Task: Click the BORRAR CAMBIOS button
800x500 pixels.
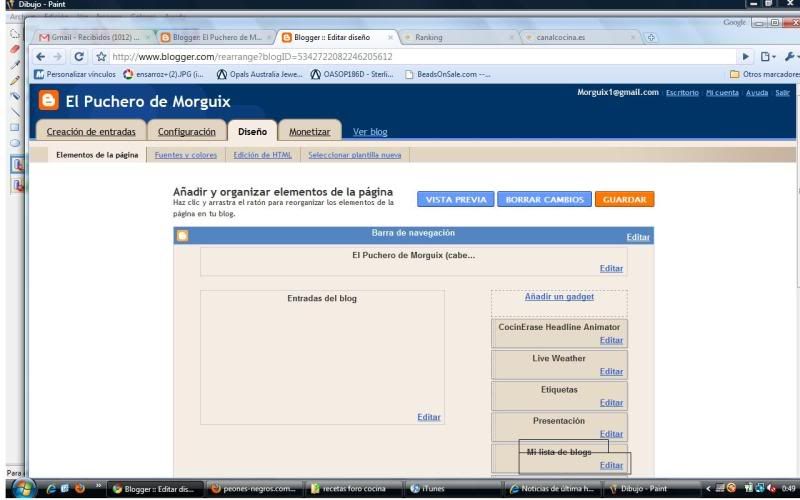Action: pos(544,199)
